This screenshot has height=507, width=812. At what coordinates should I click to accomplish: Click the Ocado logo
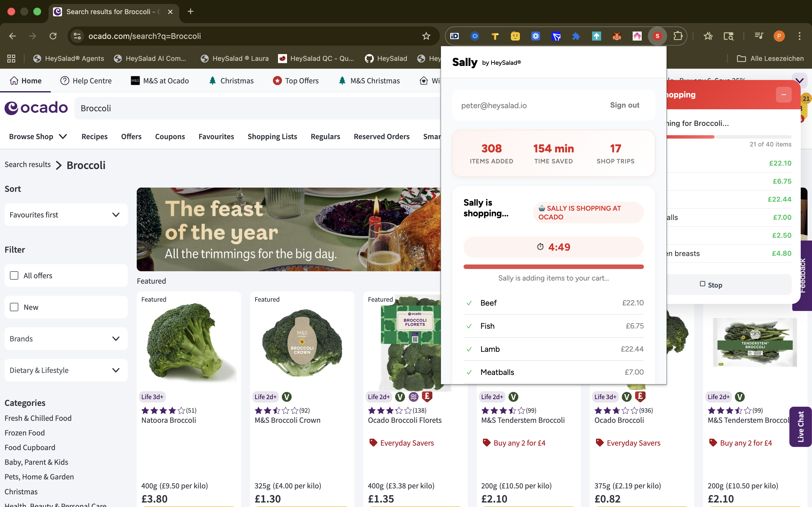click(x=36, y=108)
